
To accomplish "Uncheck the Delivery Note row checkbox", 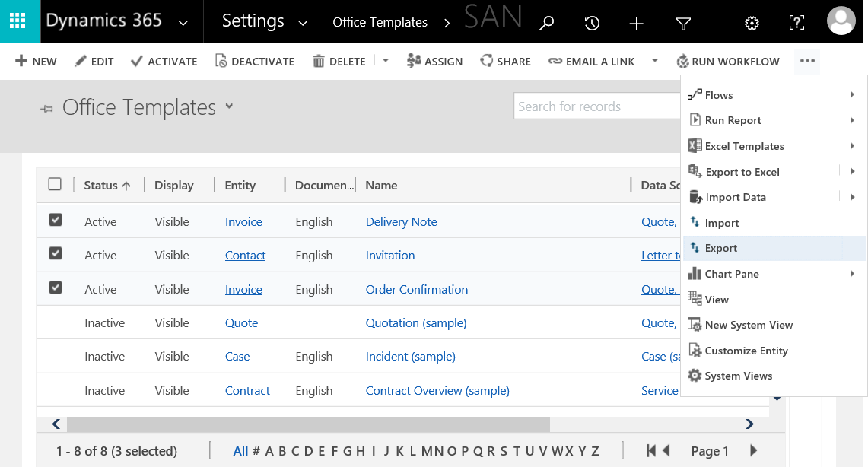I will 56,221.
